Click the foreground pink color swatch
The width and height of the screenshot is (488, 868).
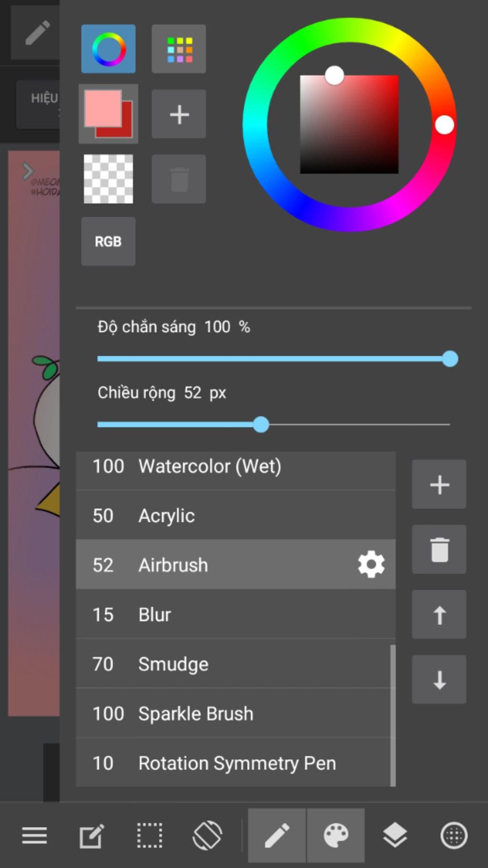click(102, 108)
